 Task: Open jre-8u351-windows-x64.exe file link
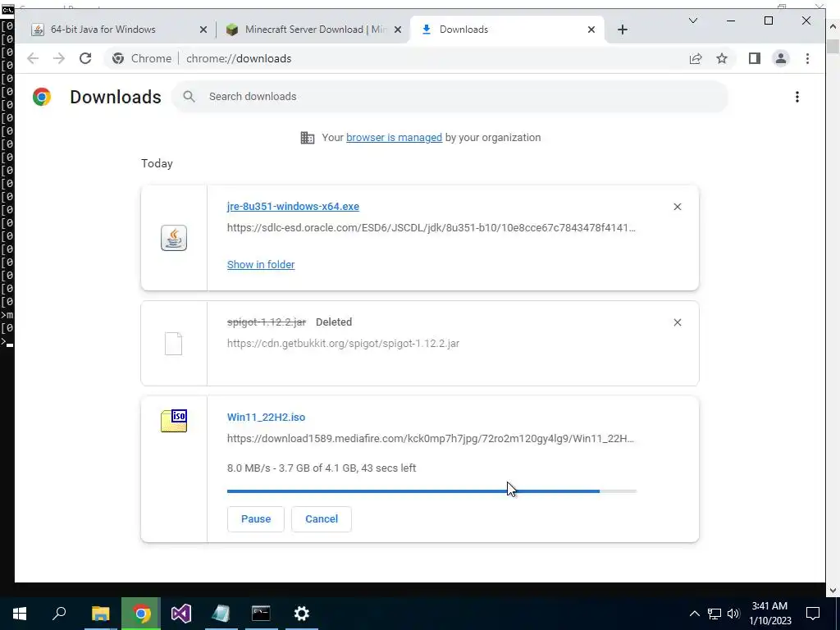tap(293, 207)
